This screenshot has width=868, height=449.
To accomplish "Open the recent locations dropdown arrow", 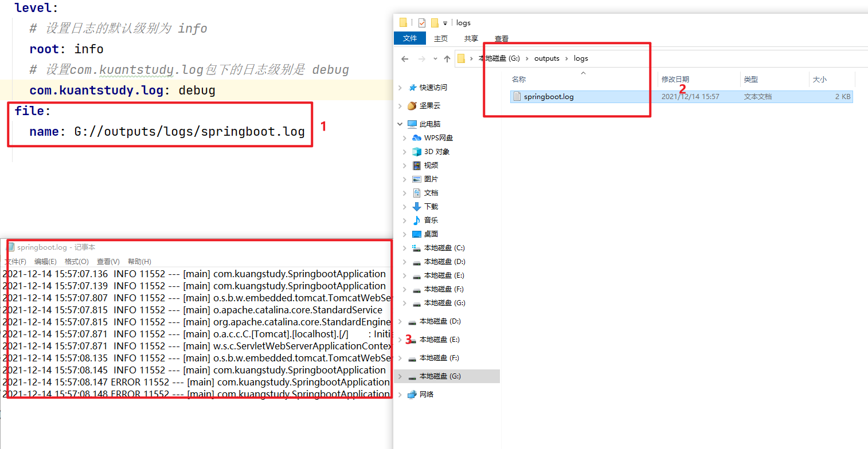I will 435,58.
